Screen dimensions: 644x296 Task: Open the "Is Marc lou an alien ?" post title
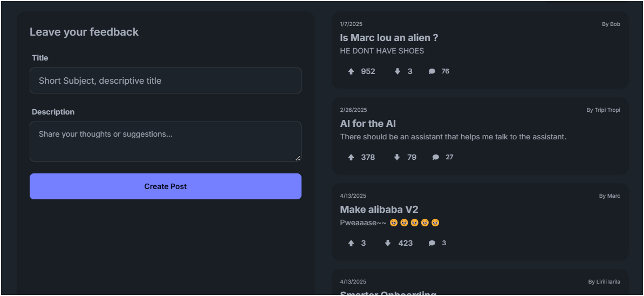(389, 37)
